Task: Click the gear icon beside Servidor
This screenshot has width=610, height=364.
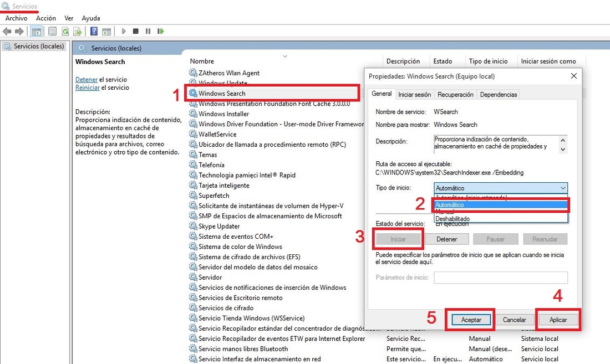Action: click(193, 277)
